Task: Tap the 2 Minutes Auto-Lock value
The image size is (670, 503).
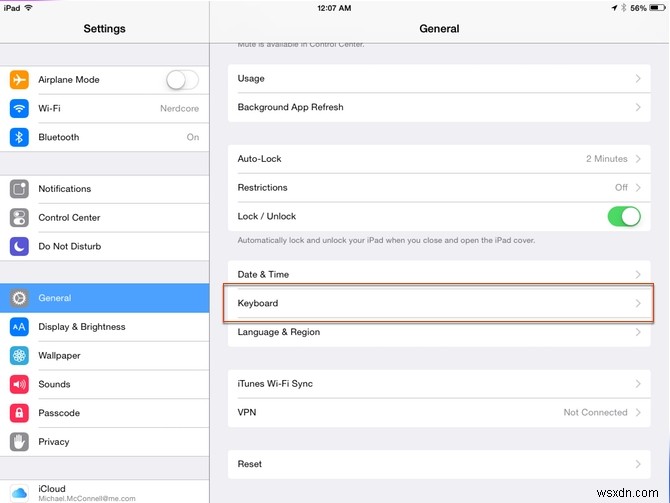Action: 607,159
